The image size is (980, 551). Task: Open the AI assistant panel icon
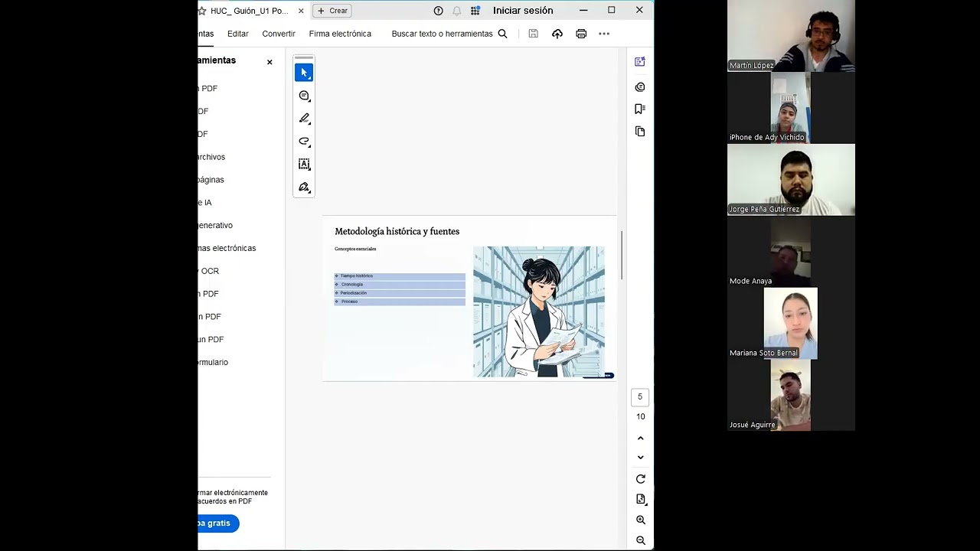click(x=640, y=62)
